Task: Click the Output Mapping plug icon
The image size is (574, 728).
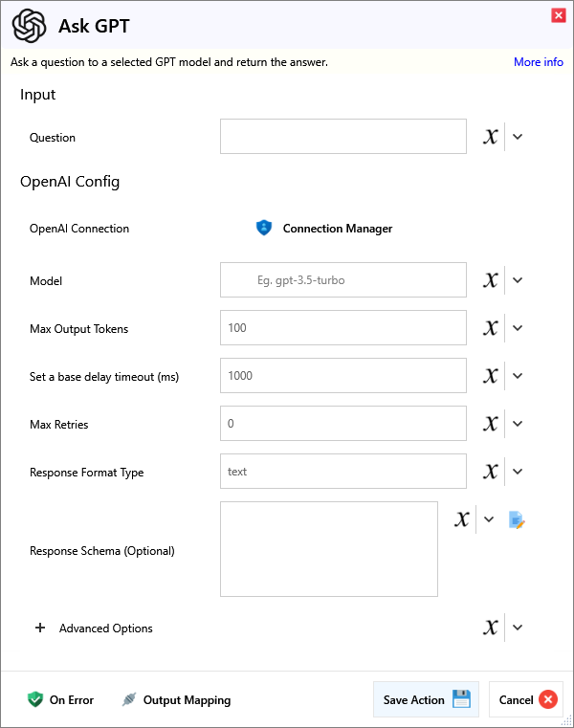Action: [x=129, y=699]
